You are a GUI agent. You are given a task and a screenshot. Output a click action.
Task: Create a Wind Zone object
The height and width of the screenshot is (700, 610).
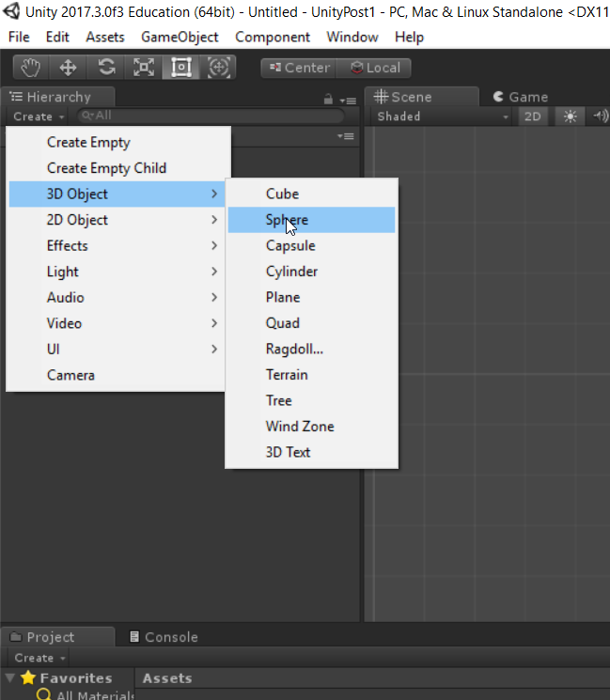[311, 427]
